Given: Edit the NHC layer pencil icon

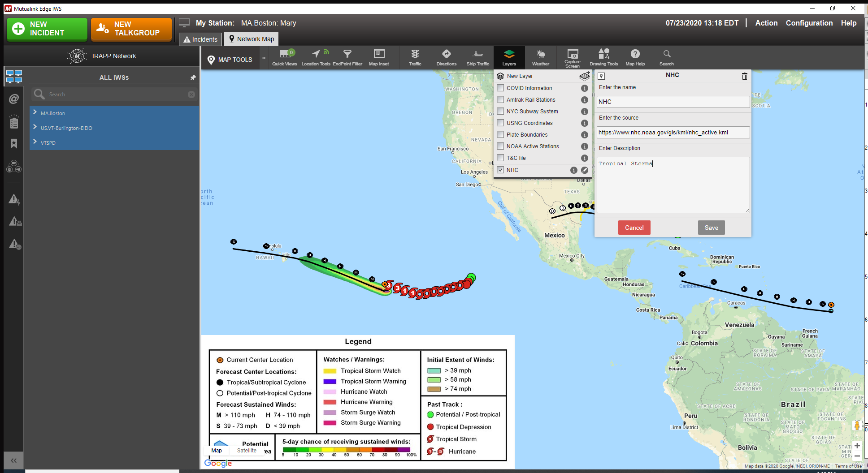Looking at the screenshot, I should point(585,170).
